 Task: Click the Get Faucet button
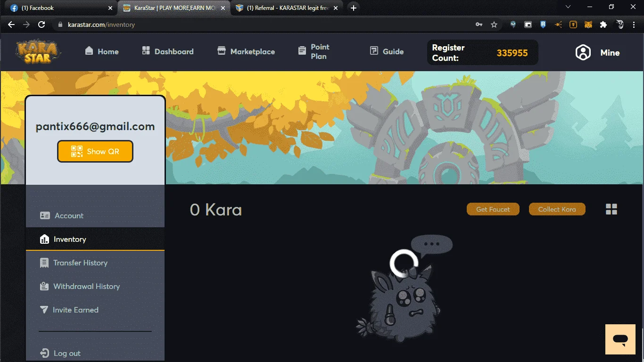point(493,209)
